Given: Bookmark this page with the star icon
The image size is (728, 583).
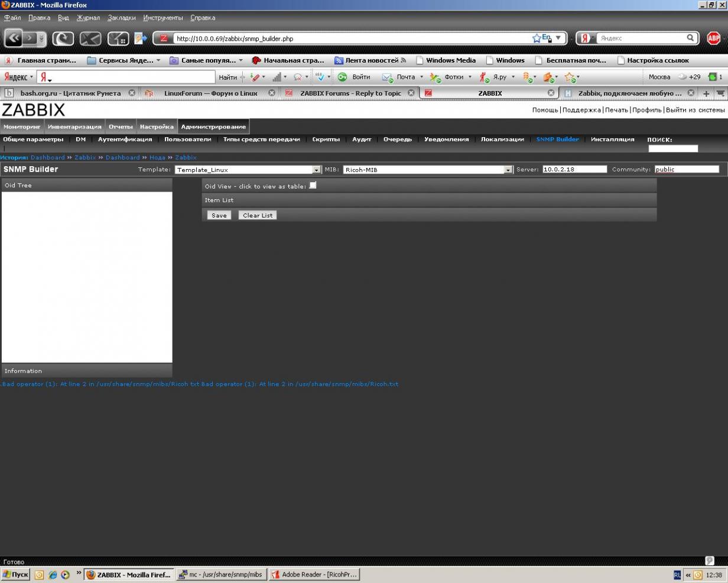Looking at the screenshot, I should pos(536,38).
